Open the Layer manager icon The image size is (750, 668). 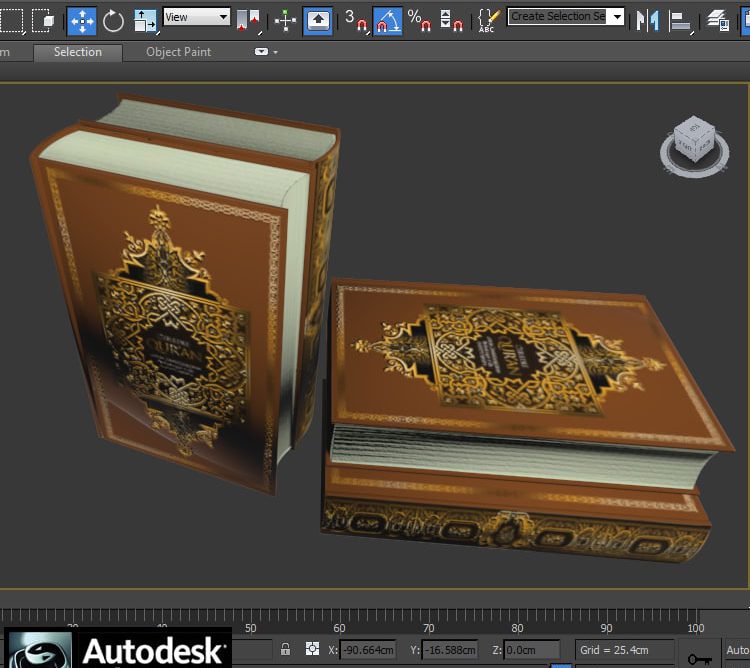[x=718, y=20]
